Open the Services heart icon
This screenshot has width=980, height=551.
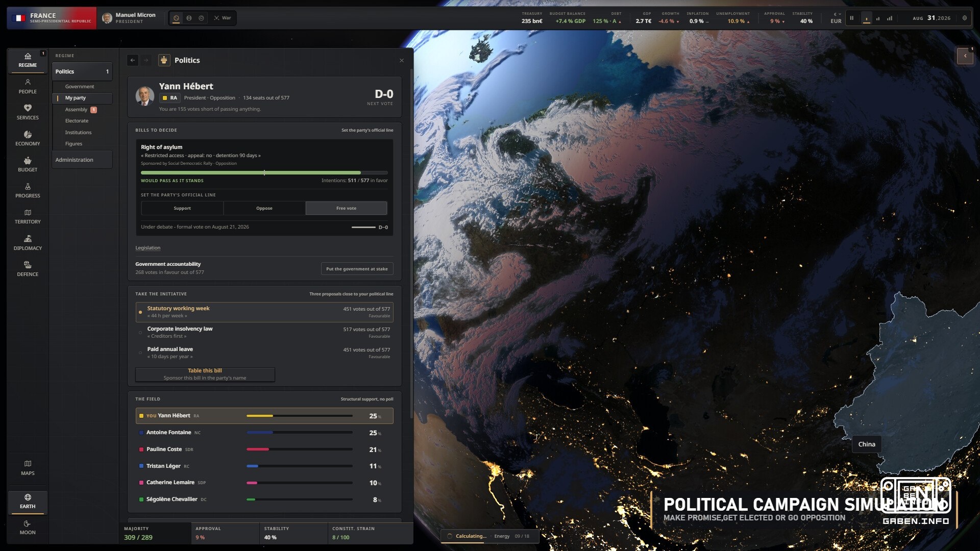28,108
